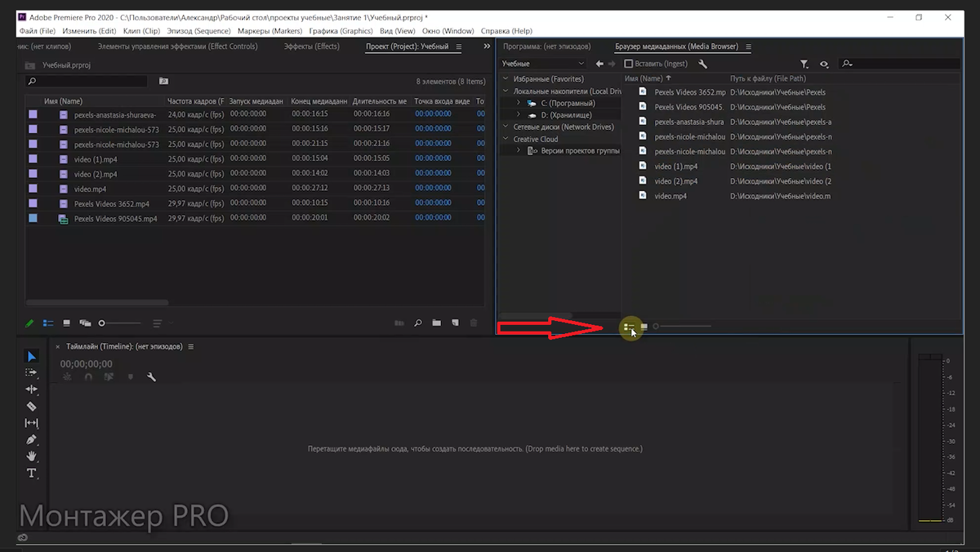This screenshot has width=980, height=552.
Task: Select the Hand tool
Action: click(31, 456)
